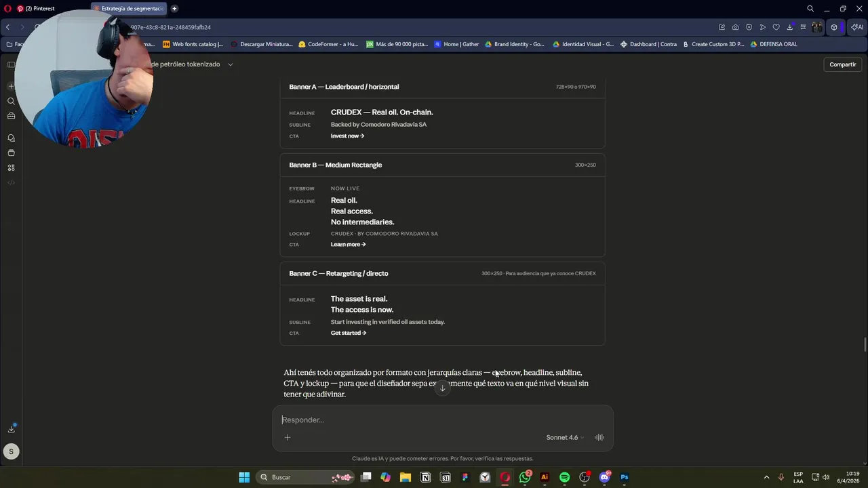Click the 'Banner A — Leaderboard / horizontal' heading

(344, 87)
